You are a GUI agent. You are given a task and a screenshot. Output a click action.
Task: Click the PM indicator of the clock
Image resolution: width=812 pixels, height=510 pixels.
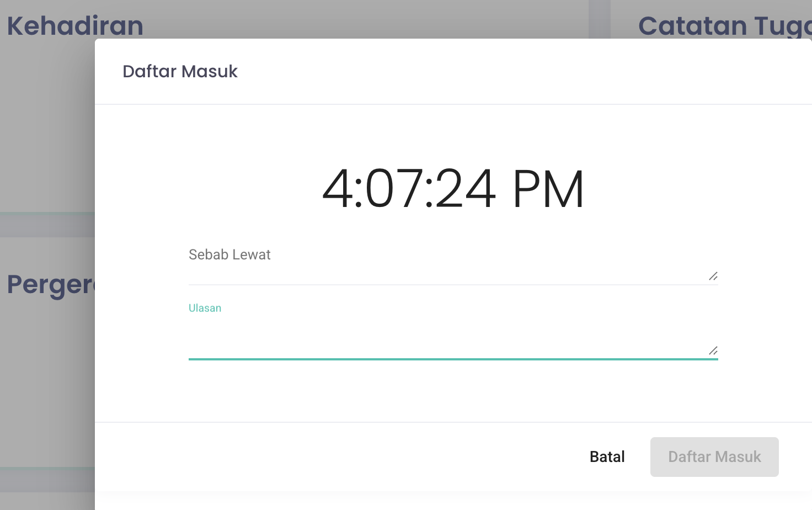(x=548, y=189)
